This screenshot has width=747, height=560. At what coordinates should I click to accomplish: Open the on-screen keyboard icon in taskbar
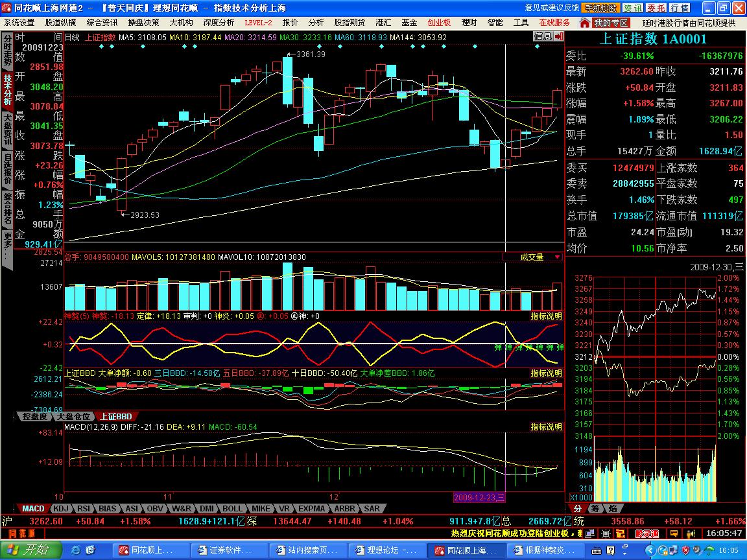(596, 551)
